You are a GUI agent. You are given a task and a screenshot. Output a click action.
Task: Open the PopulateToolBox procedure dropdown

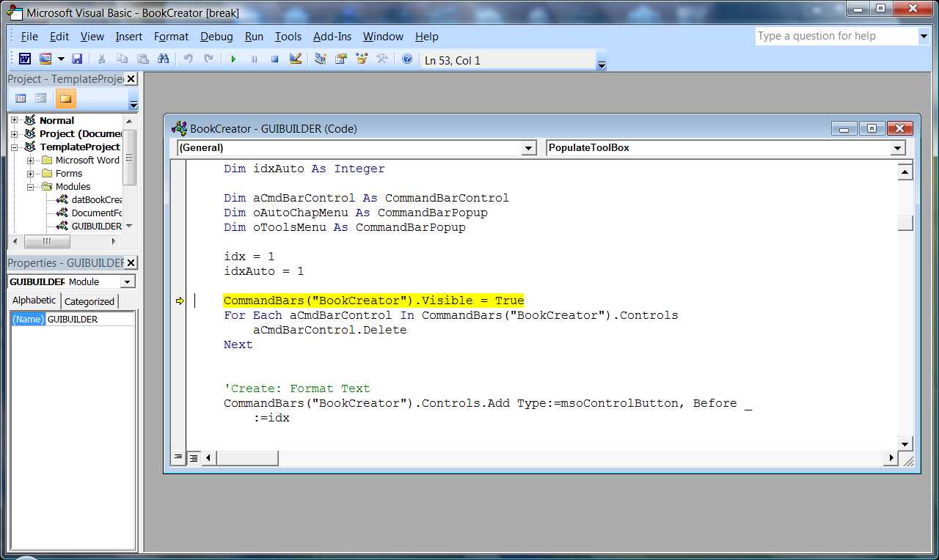pos(898,148)
